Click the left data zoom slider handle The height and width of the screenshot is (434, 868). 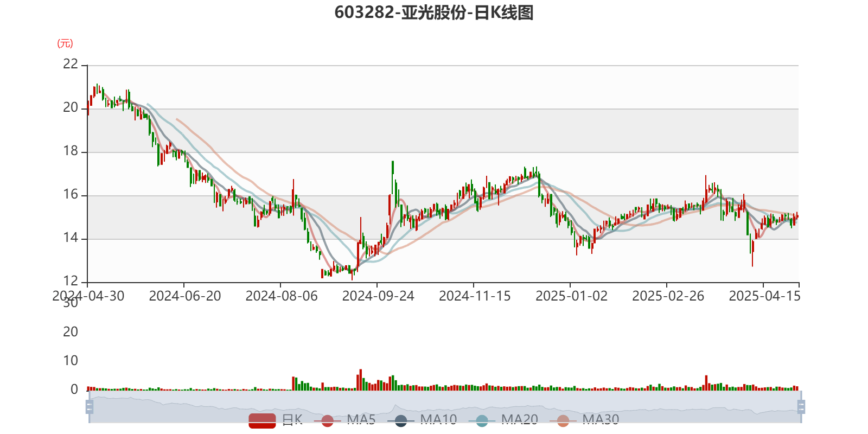point(90,407)
